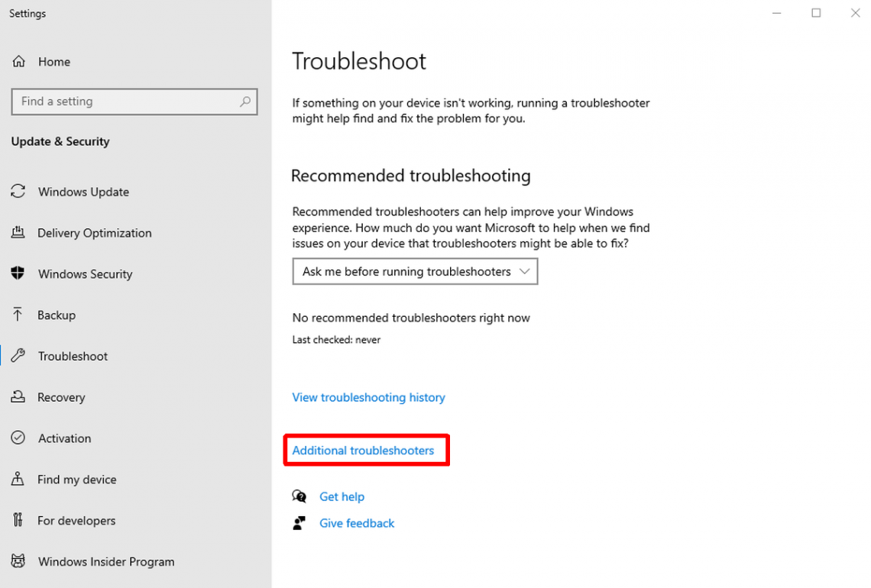Open Delivery Optimization settings

(18, 233)
